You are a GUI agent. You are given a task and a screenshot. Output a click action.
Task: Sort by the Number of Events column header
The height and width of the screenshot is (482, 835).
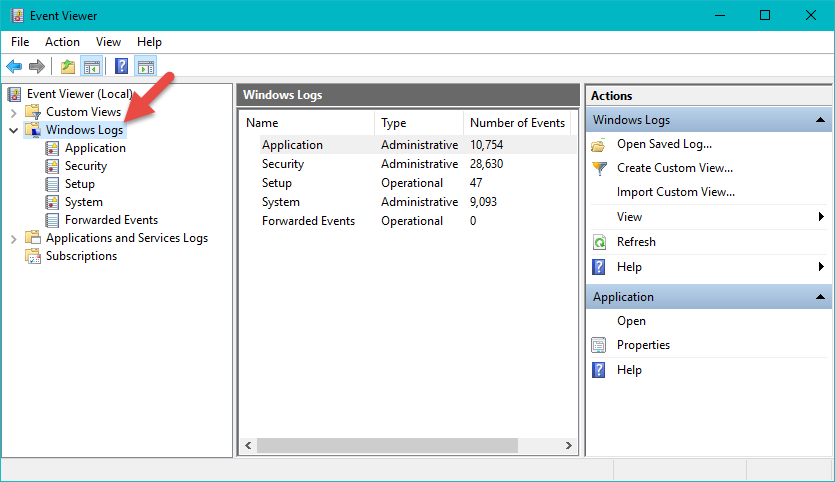[x=517, y=123]
